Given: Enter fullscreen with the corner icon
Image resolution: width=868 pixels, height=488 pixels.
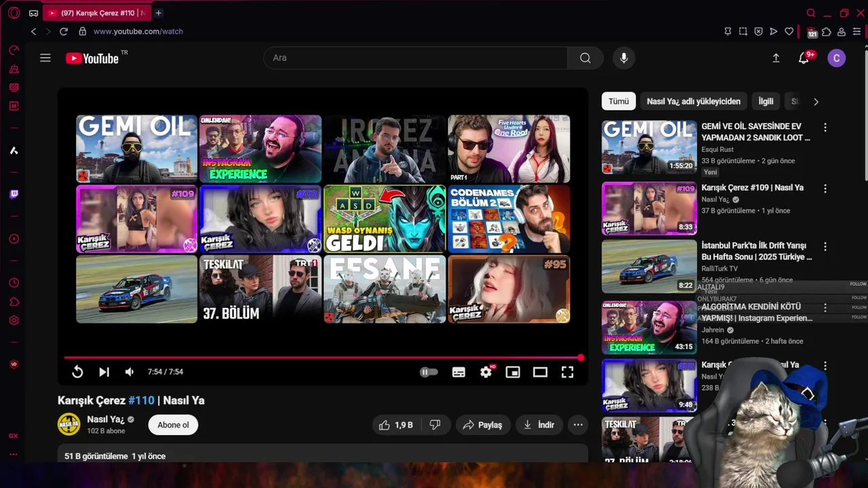Looking at the screenshot, I should point(568,371).
